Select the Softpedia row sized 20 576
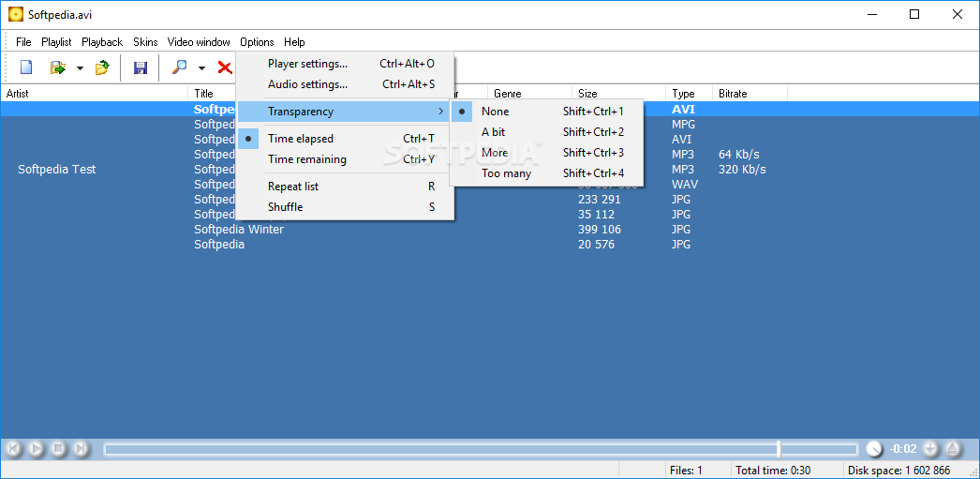Viewport: 980px width, 479px height. point(490,245)
